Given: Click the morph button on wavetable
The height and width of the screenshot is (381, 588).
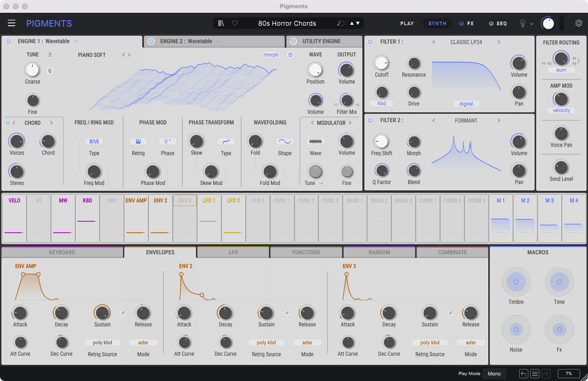Looking at the screenshot, I should coord(271,55).
